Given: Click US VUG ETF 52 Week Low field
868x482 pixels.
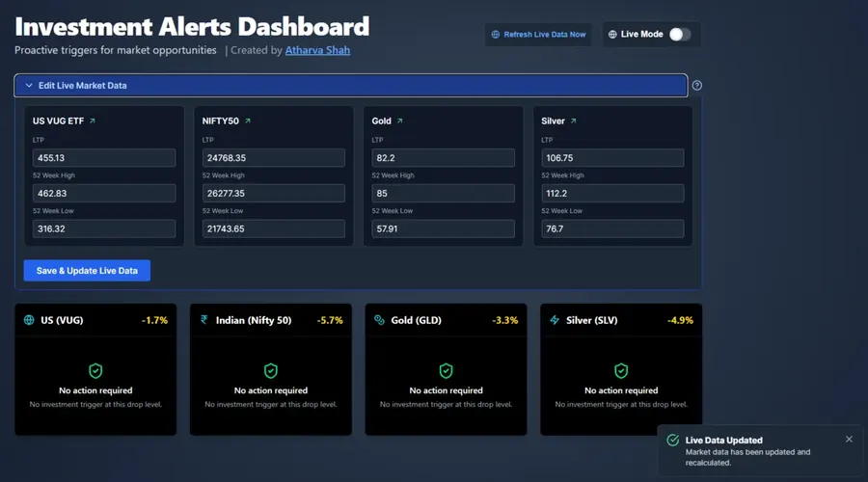Looking at the screenshot, I should 104,228.
